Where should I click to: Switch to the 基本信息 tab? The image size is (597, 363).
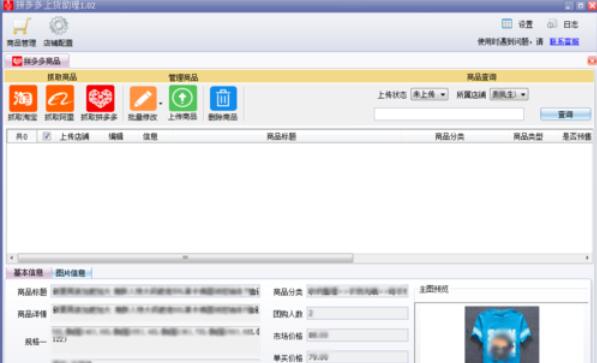28,273
